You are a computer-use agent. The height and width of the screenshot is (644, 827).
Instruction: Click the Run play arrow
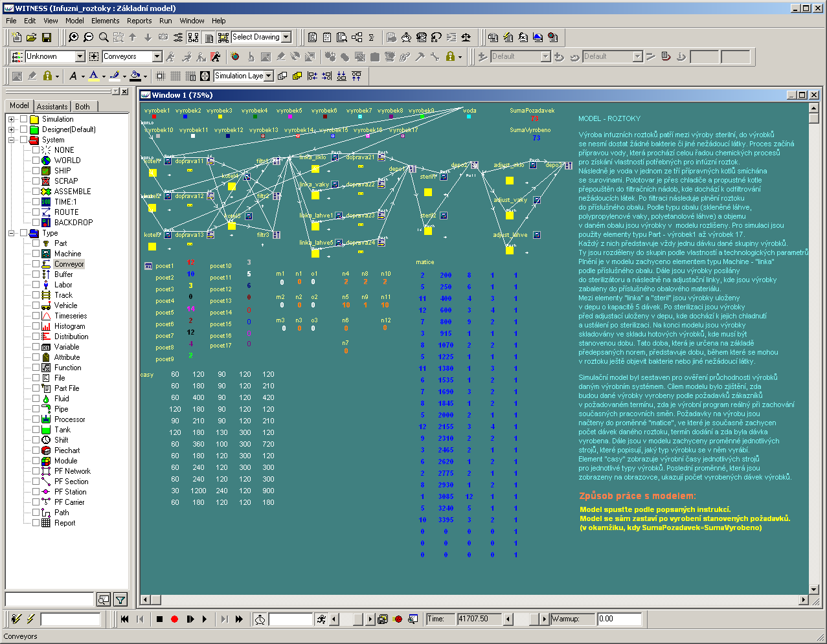click(x=205, y=619)
